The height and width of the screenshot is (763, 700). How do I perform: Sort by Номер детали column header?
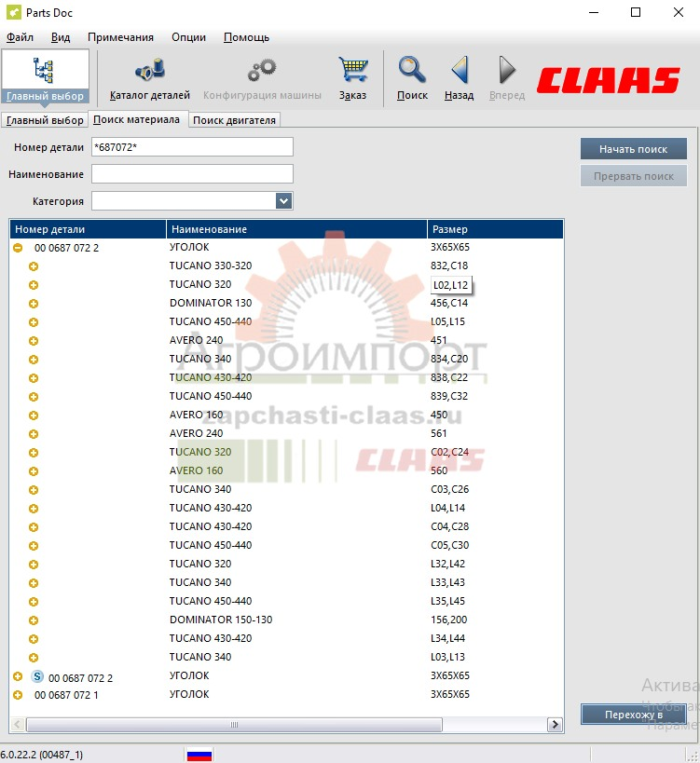pyautogui.click(x=89, y=229)
